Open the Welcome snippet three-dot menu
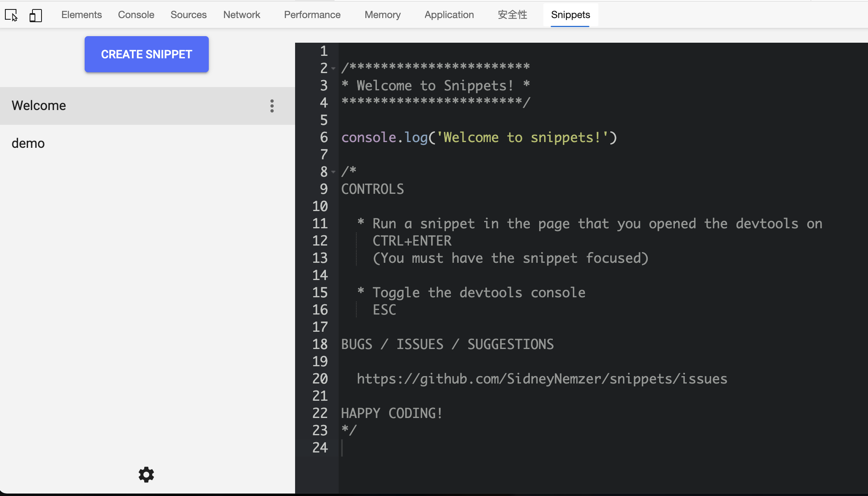This screenshot has width=868, height=496. [x=272, y=106]
